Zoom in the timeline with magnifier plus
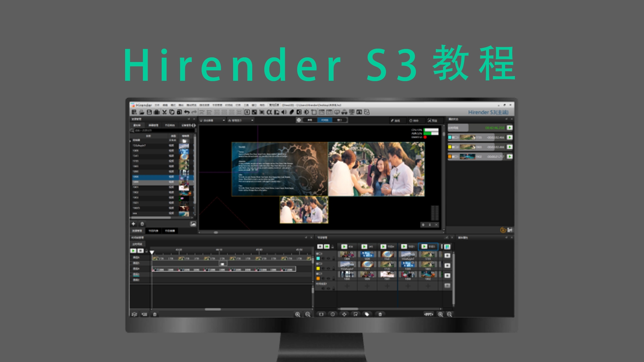Viewport: 644px width, 362px height. pyautogui.click(x=297, y=314)
